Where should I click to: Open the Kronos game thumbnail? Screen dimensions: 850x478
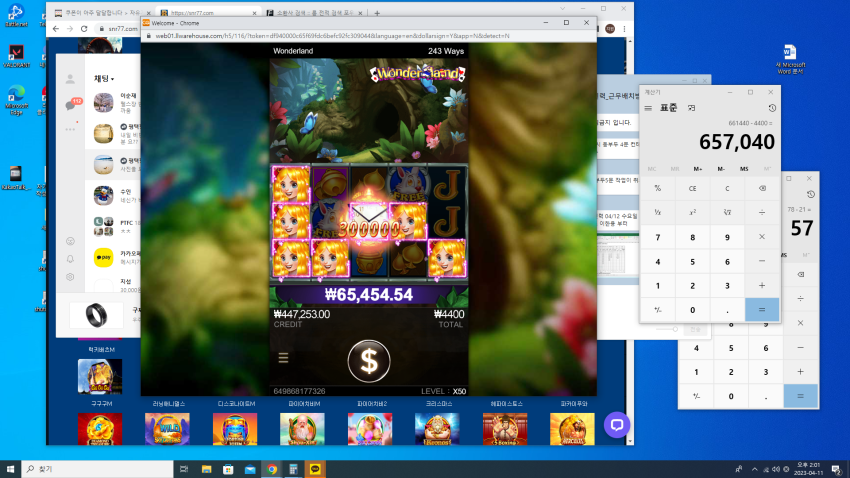point(437,429)
